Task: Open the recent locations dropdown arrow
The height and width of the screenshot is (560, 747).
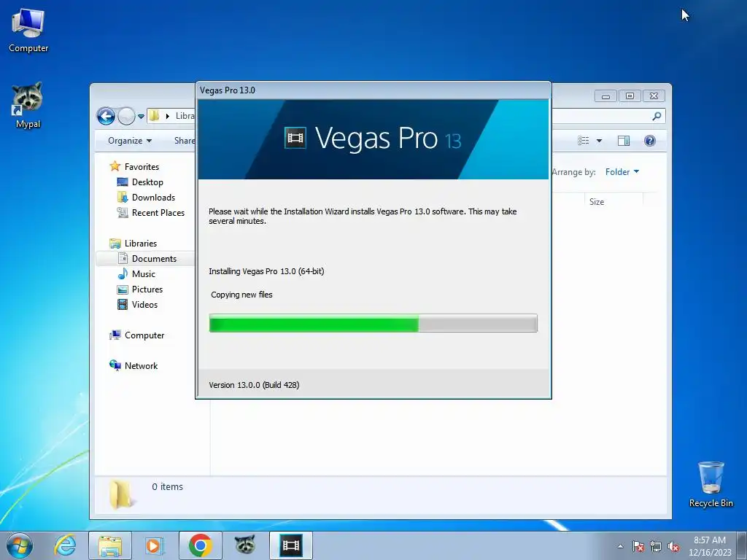Action: coord(141,116)
